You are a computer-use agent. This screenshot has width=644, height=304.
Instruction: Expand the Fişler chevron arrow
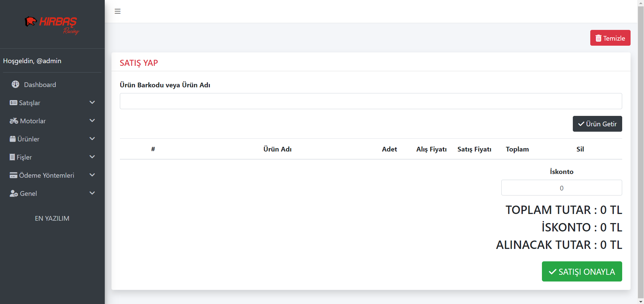point(92,157)
